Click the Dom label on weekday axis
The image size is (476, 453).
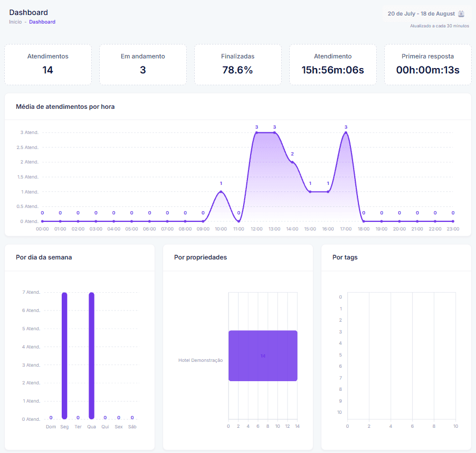(51, 427)
